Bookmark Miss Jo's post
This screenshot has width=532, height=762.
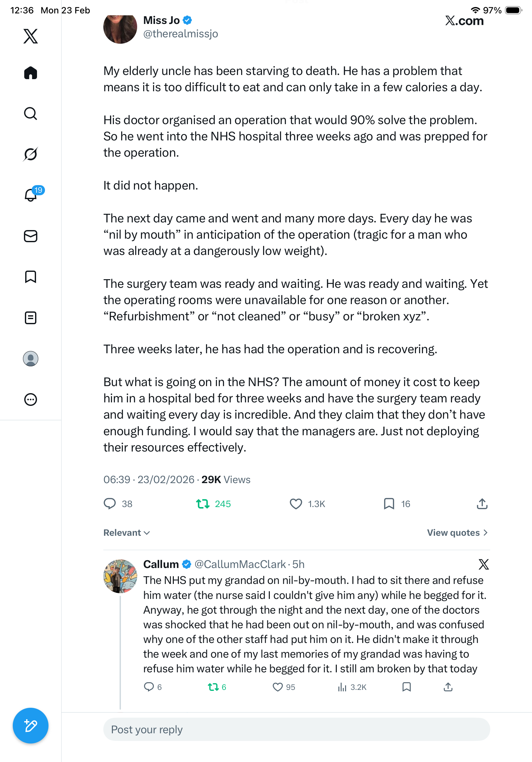pyautogui.click(x=389, y=504)
